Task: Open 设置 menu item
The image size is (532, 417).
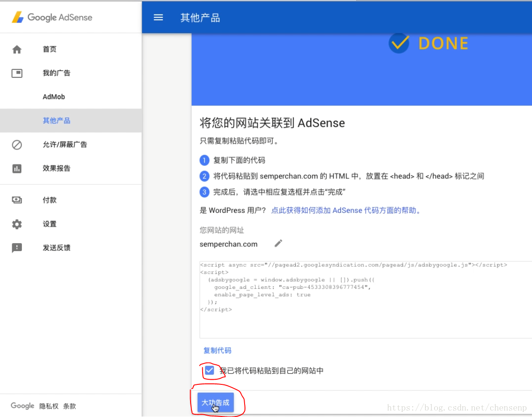Action: [71, 224]
